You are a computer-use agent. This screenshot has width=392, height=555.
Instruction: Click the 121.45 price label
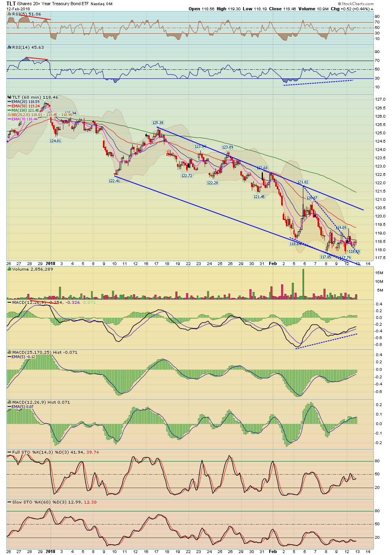pyautogui.click(x=259, y=196)
